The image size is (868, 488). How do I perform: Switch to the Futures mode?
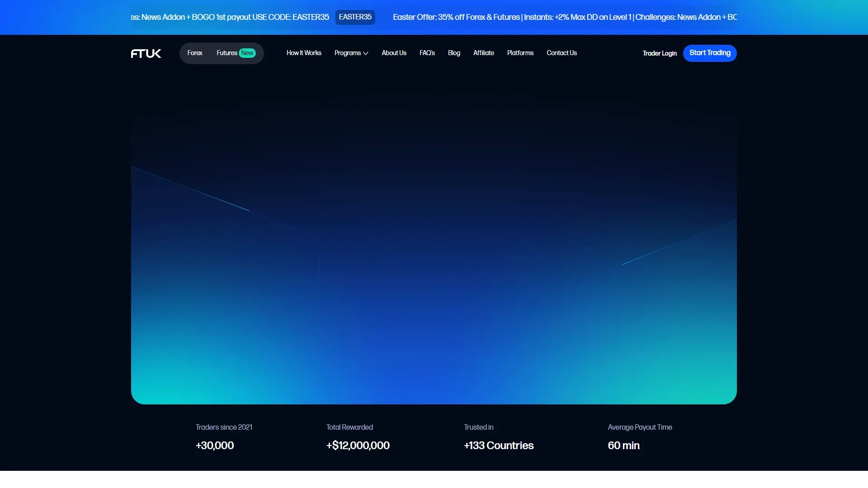point(226,53)
